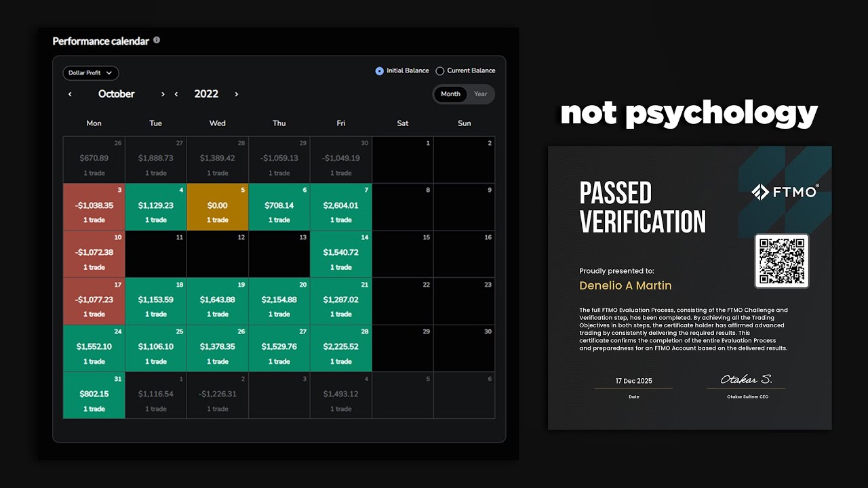868x488 pixels.
Task: Click the October month label
Action: pyautogui.click(x=117, y=94)
